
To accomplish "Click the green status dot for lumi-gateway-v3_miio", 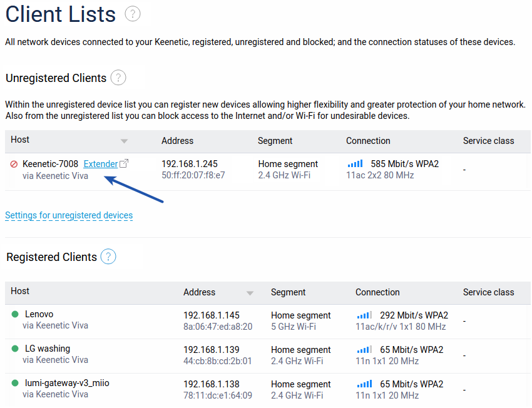I will point(15,383).
